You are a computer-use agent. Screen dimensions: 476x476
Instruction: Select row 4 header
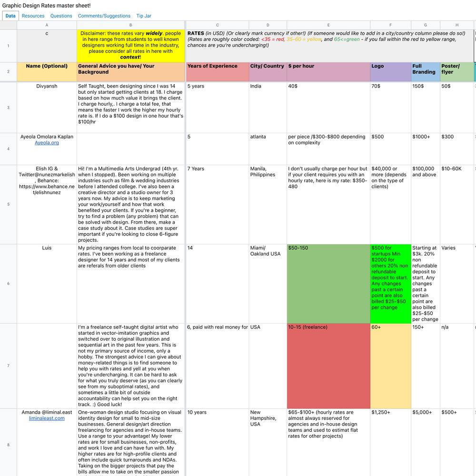tap(9, 149)
